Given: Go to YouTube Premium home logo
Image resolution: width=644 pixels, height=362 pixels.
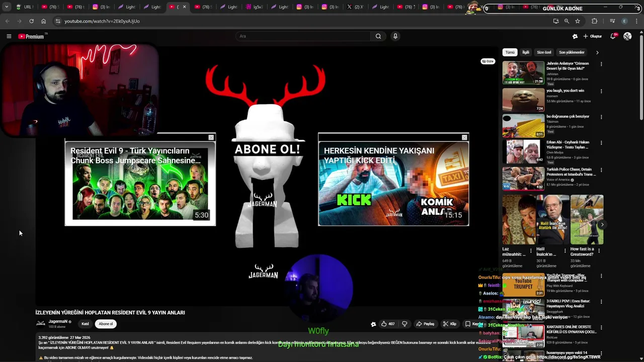Looking at the screenshot, I should click(31, 36).
